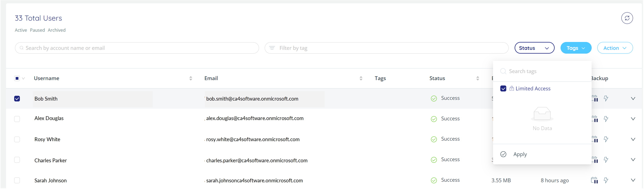644x189 pixels.
Task: Expand Charles Parker row details chevron
Action: [633, 160]
